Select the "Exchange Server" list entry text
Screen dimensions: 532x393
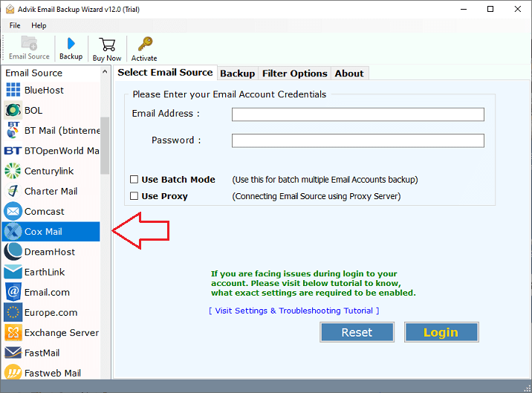[62, 332]
